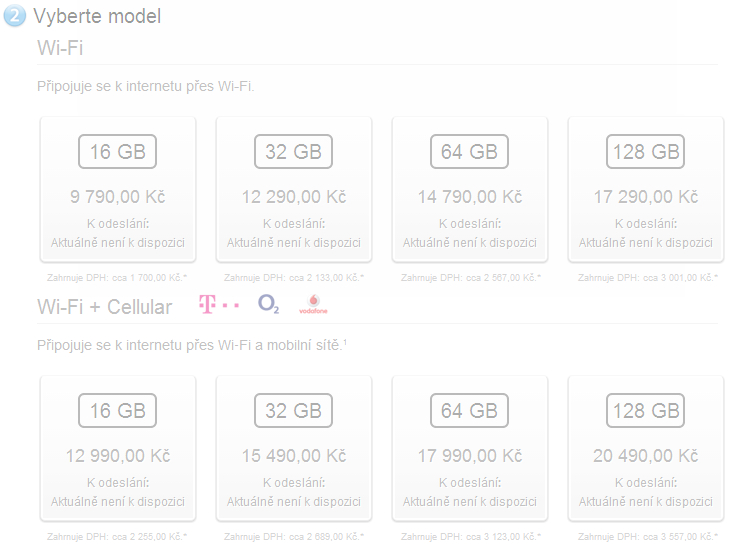Select the Wi-Fi 32 GB model

(294, 189)
